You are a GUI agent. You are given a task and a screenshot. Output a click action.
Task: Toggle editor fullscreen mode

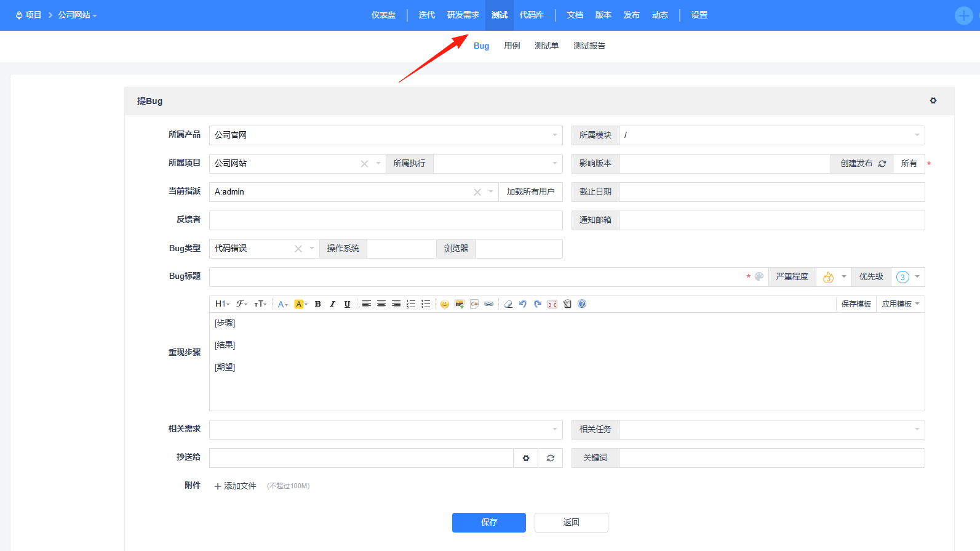[552, 304]
